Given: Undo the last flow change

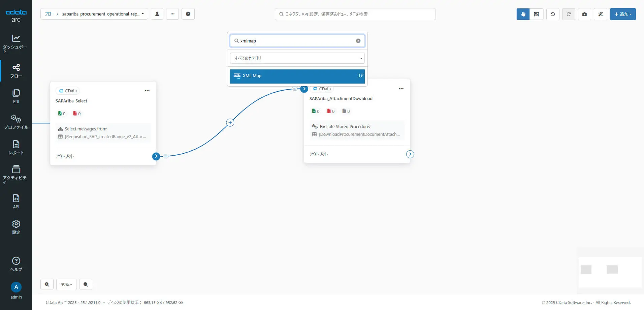Looking at the screenshot, I should [x=553, y=14].
